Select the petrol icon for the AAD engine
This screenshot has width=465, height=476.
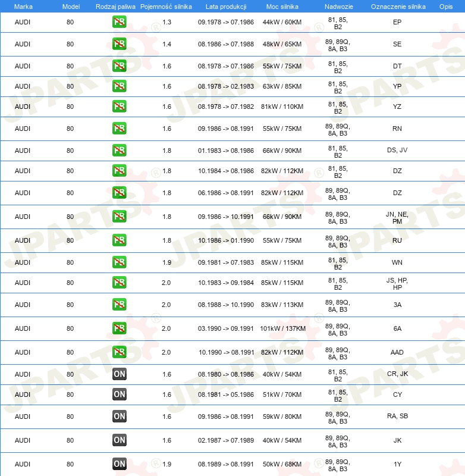[x=119, y=352]
